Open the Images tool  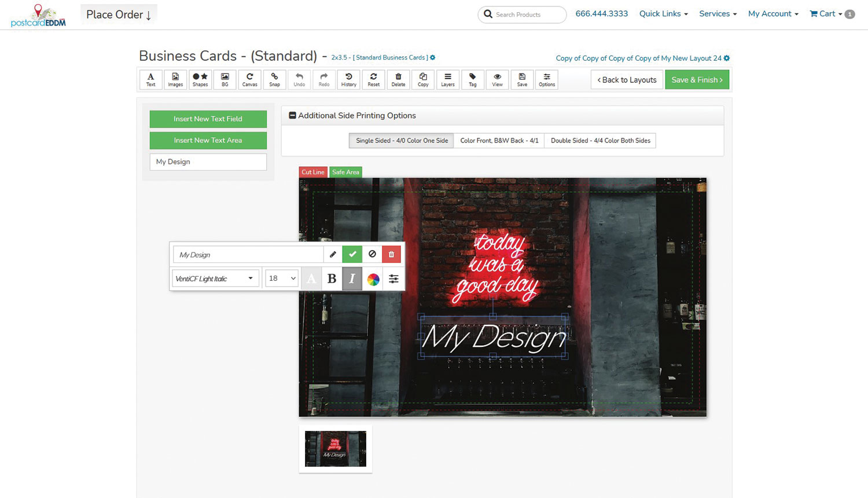[x=175, y=79]
